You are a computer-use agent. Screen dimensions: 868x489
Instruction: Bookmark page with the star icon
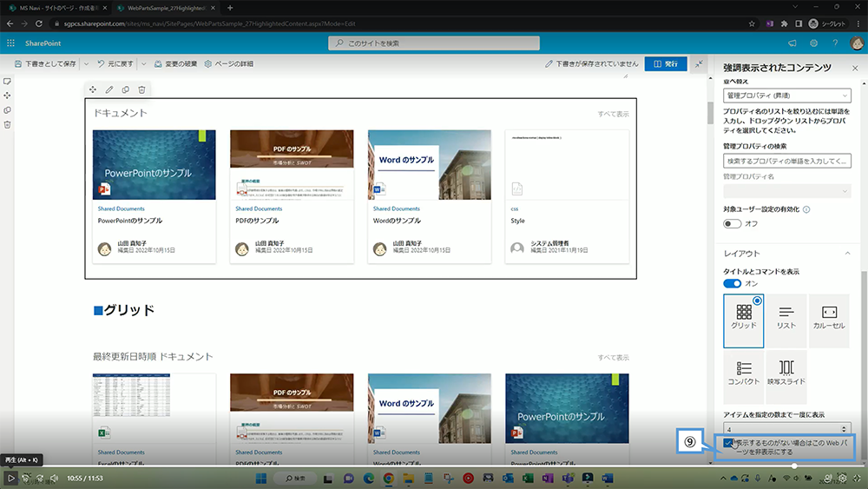pyautogui.click(x=752, y=23)
